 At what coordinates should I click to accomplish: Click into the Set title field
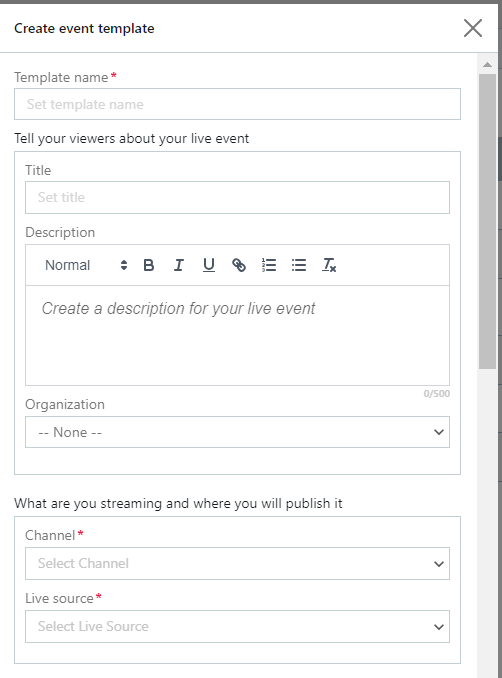click(237, 198)
